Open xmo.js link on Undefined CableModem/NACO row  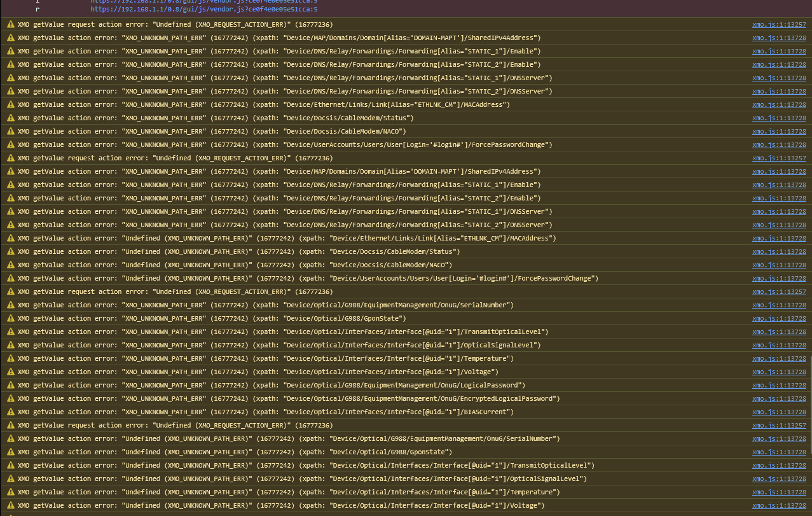779,265
